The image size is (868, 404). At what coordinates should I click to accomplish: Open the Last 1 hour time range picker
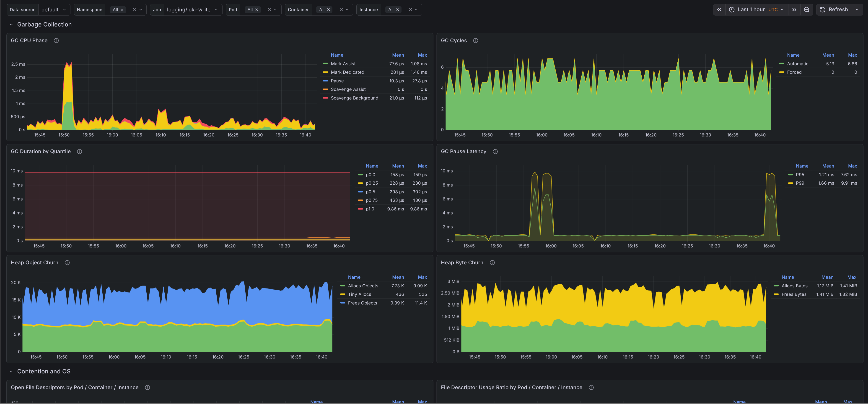click(x=751, y=9)
